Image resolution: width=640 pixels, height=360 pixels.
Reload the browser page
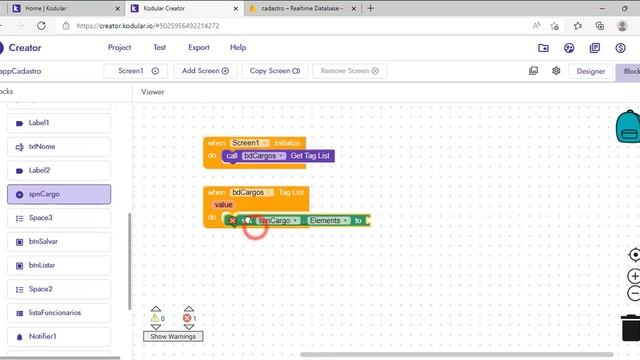pyautogui.click(x=41, y=26)
